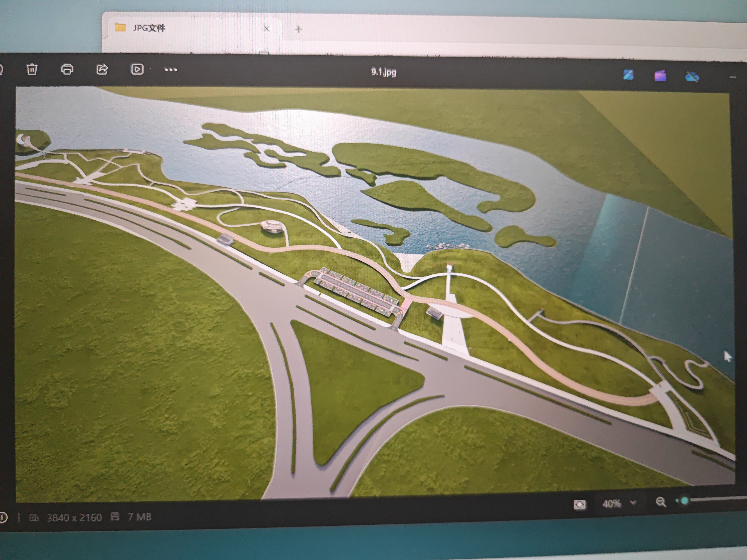
Task: Click the chevron next to 40%
Action: [633, 503]
